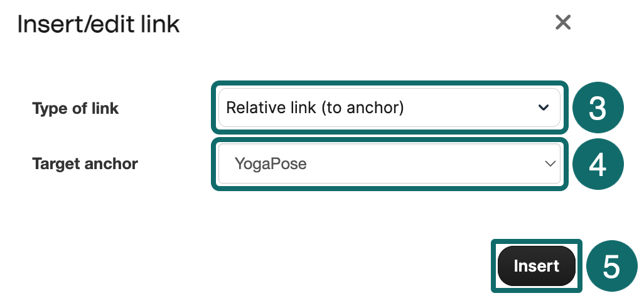Viewport: 644px width, 298px height.
Task: Click the "Type of link" label
Action: pos(75,108)
